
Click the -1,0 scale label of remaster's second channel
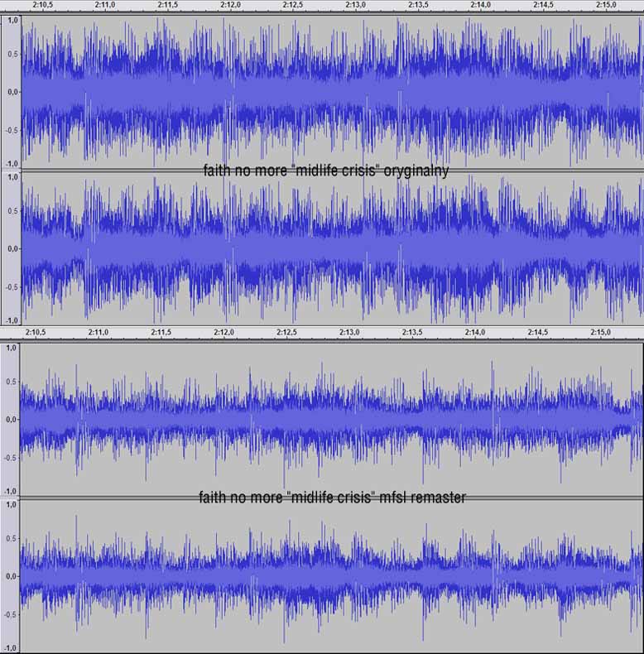coord(11,647)
